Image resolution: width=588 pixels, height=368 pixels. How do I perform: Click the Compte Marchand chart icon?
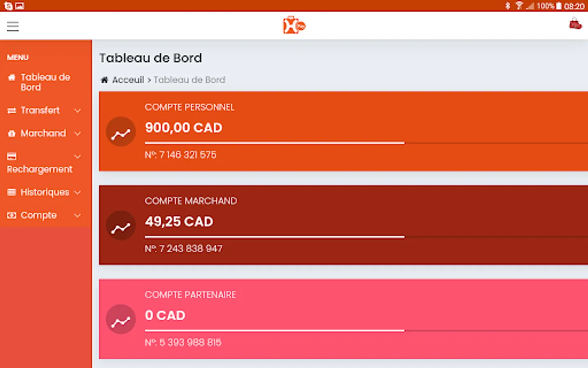point(121,225)
